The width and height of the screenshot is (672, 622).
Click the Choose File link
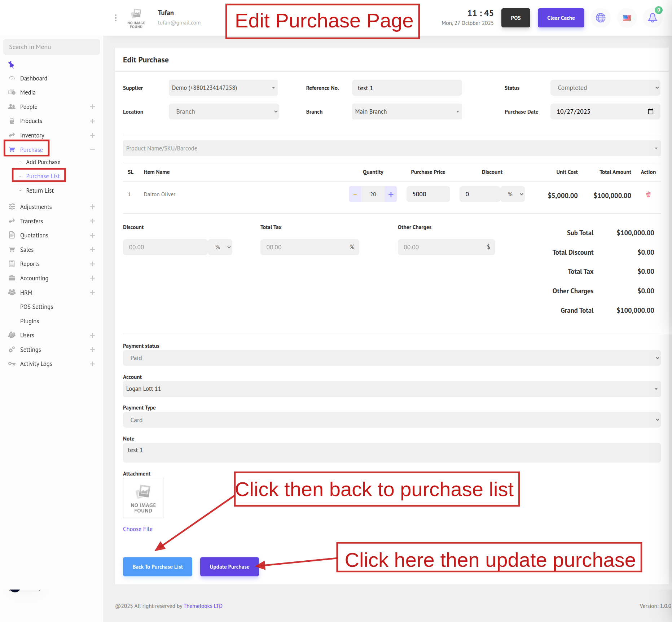pos(137,529)
